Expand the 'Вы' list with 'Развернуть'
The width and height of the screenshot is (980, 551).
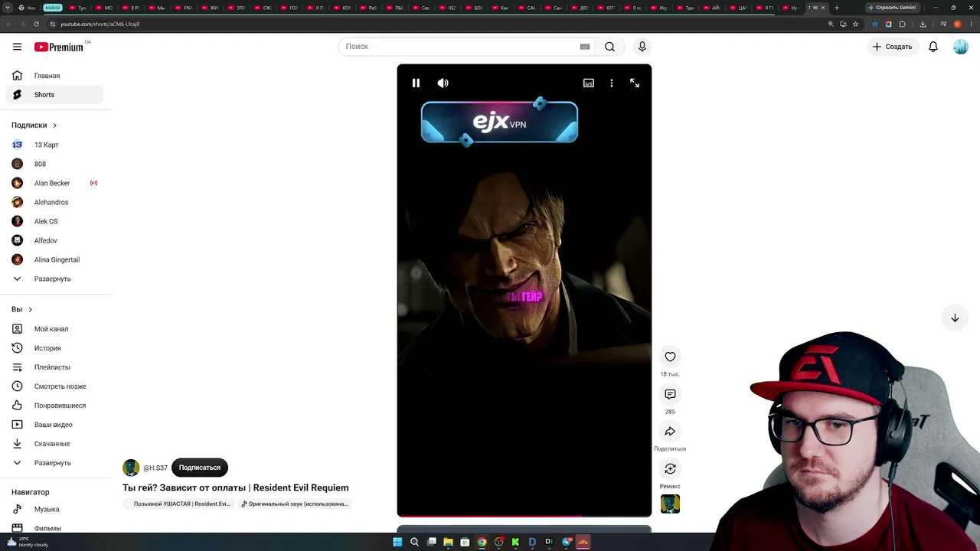coord(54,463)
